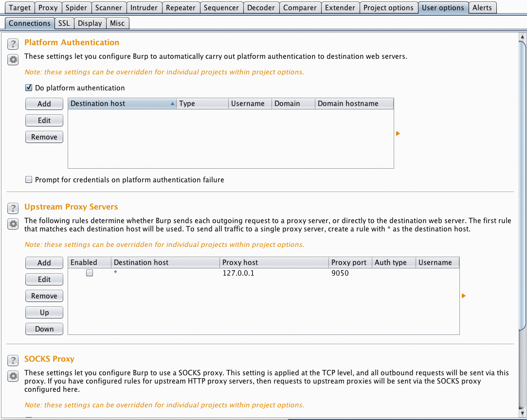Open the Extender tab
The width and height of the screenshot is (527, 420).
tap(340, 8)
